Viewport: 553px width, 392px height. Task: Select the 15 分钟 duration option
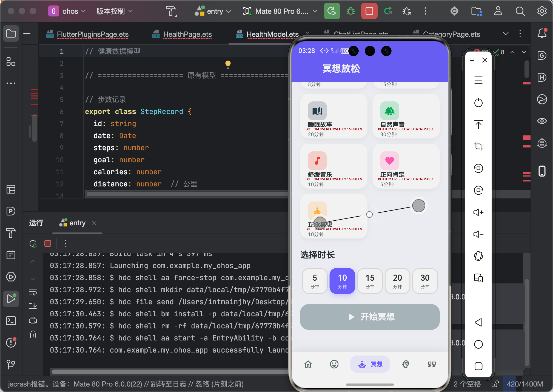tap(370, 281)
